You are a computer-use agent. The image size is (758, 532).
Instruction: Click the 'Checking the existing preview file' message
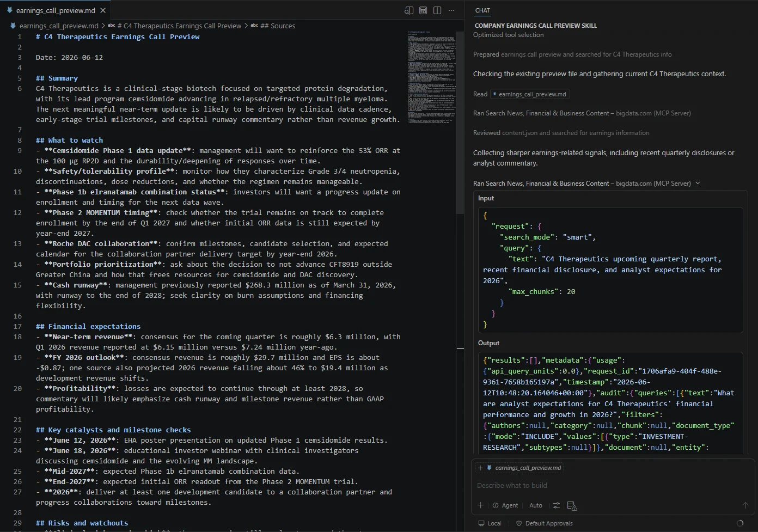click(x=600, y=74)
